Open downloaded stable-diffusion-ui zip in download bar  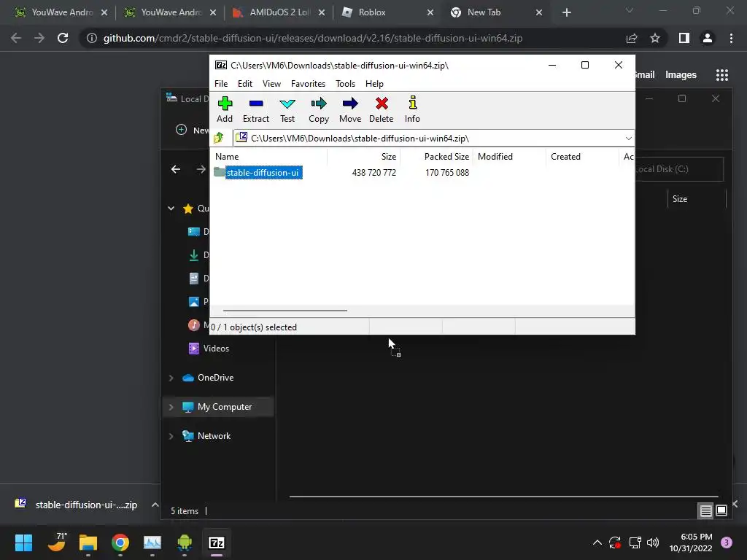coord(76,505)
